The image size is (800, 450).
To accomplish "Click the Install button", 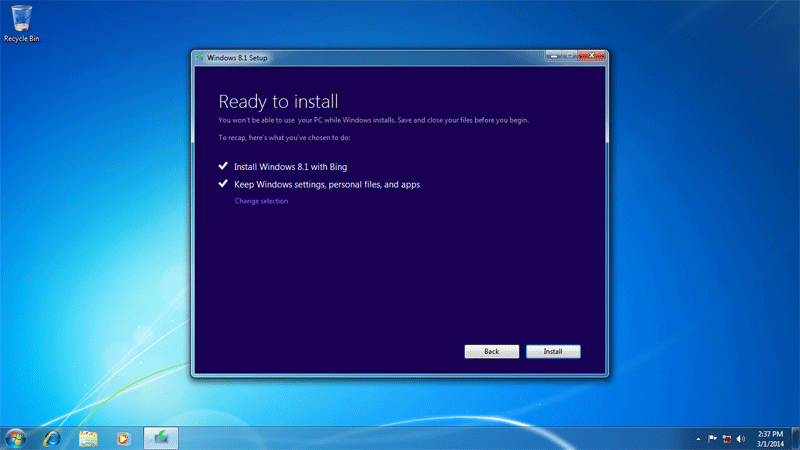I will pyautogui.click(x=553, y=352).
